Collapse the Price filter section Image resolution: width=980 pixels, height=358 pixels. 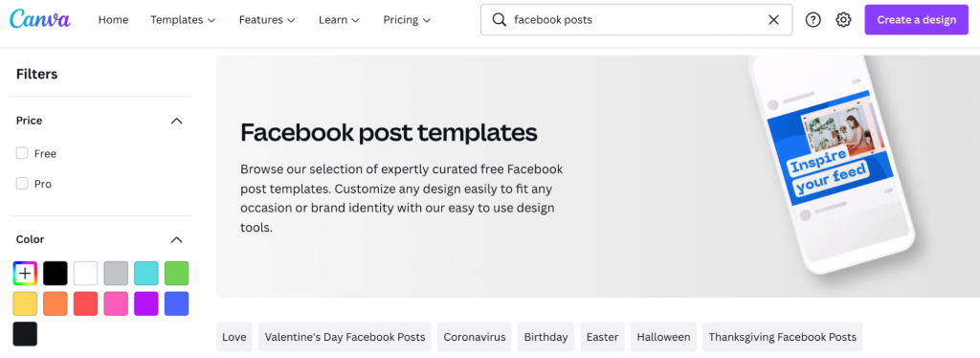pyautogui.click(x=177, y=121)
